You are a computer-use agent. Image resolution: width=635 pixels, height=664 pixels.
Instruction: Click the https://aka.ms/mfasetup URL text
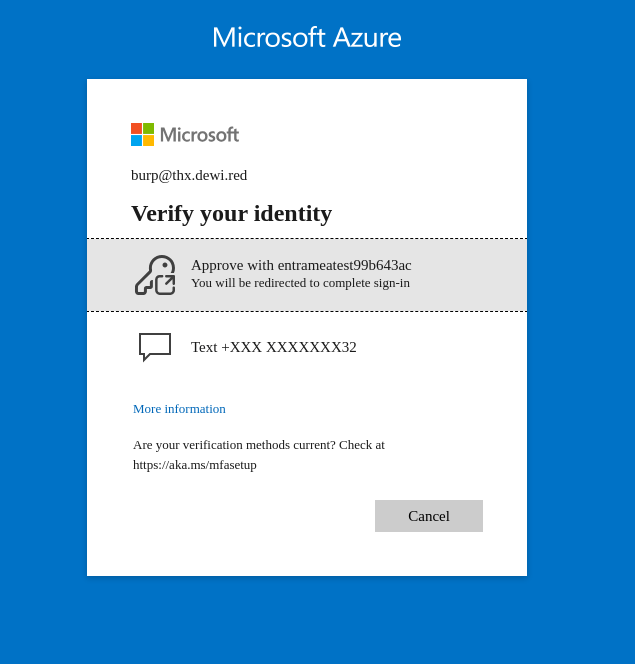pos(195,465)
